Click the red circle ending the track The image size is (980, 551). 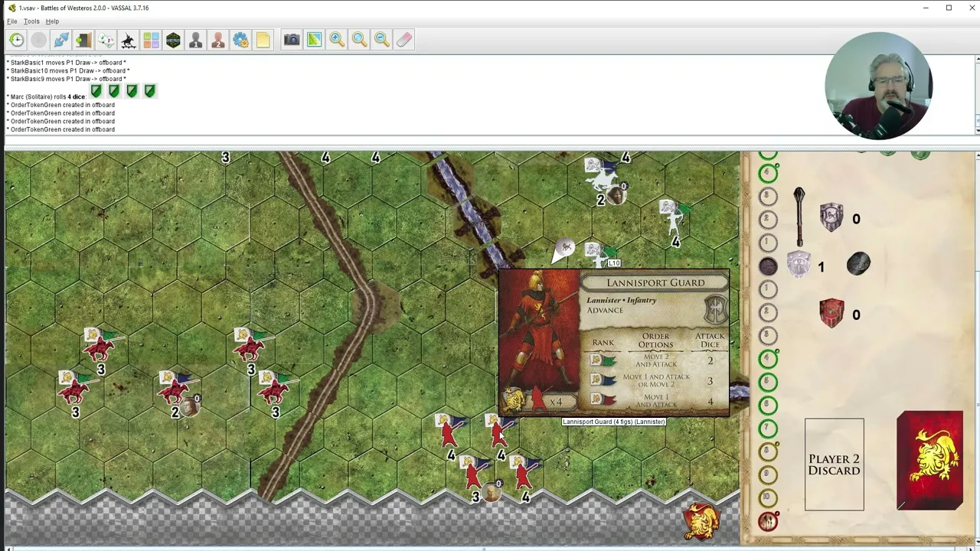tap(768, 522)
